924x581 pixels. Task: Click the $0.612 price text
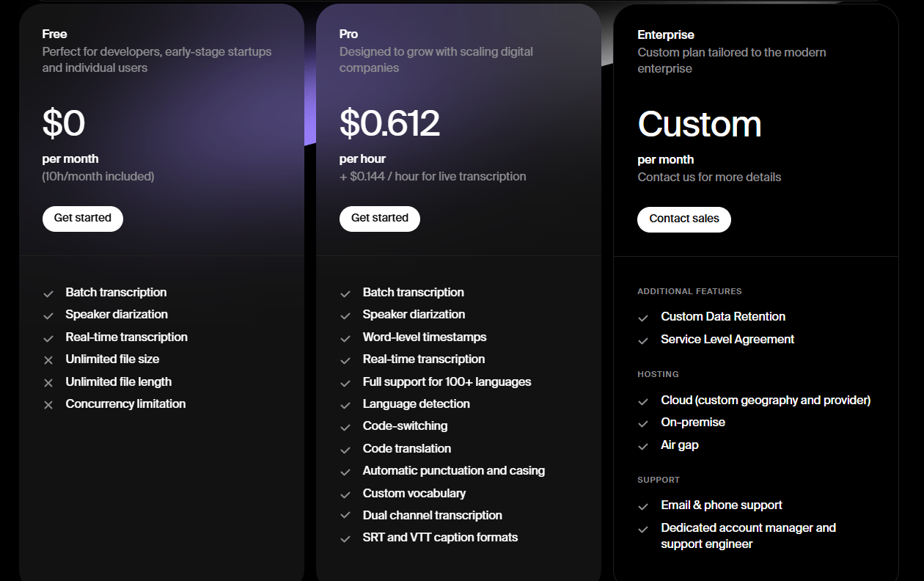click(x=389, y=123)
